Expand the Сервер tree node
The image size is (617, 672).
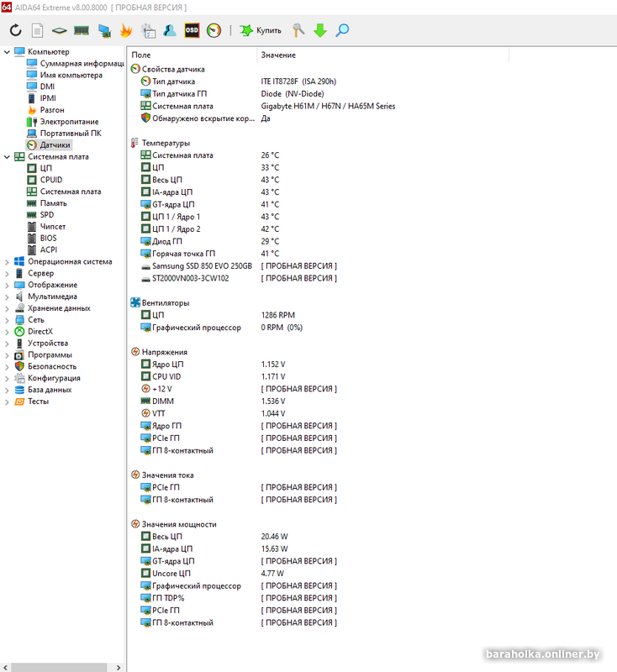click(7, 274)
